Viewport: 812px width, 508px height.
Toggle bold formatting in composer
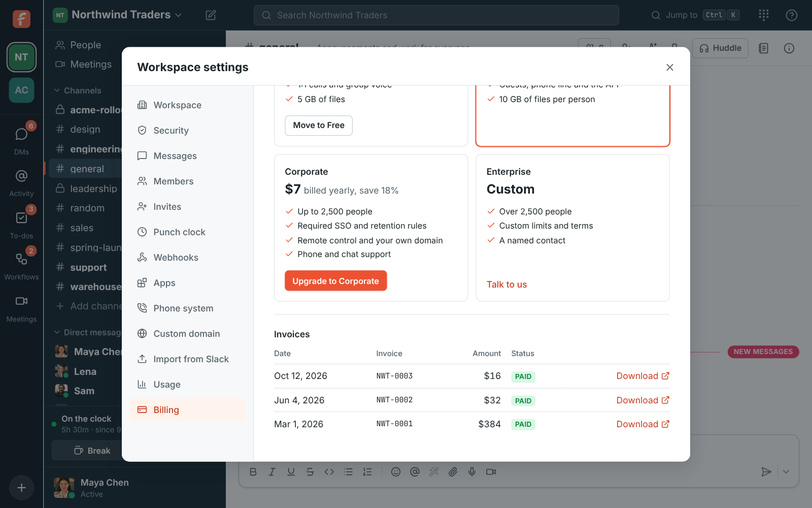coord(253,472)
